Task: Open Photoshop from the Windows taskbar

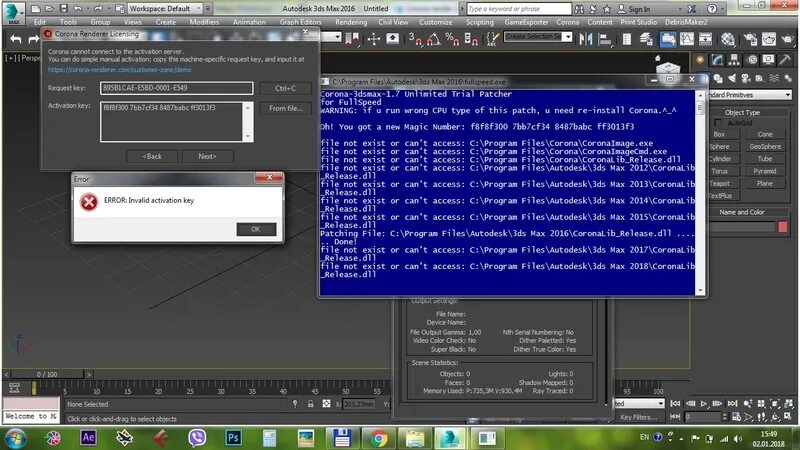Action: click(x=233, y=438)
